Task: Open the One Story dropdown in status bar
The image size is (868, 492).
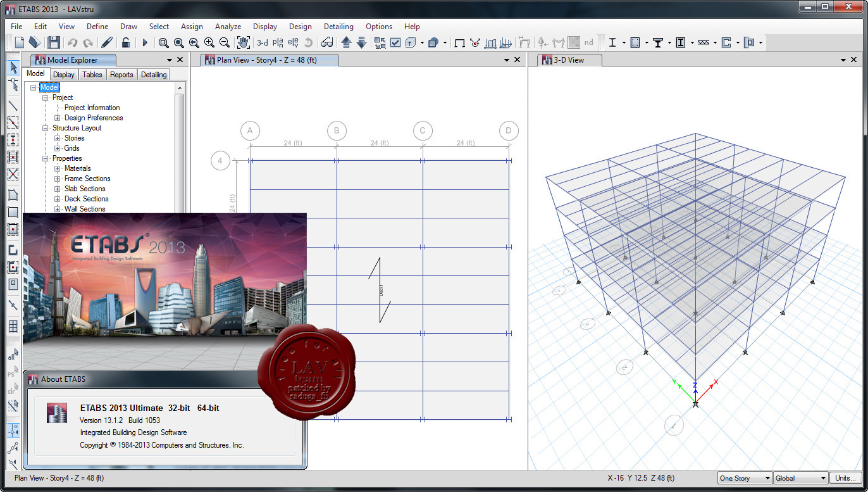Action: [x=745, y=478]
